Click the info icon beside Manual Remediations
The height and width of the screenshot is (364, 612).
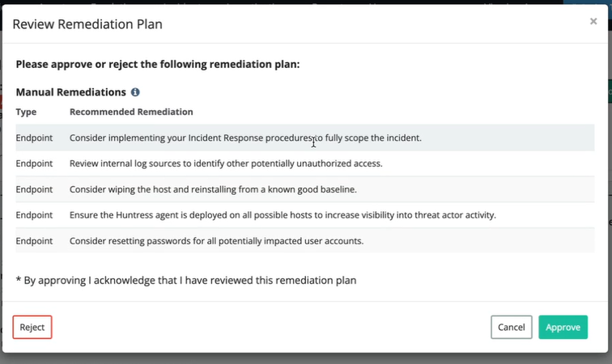[135, 92]
